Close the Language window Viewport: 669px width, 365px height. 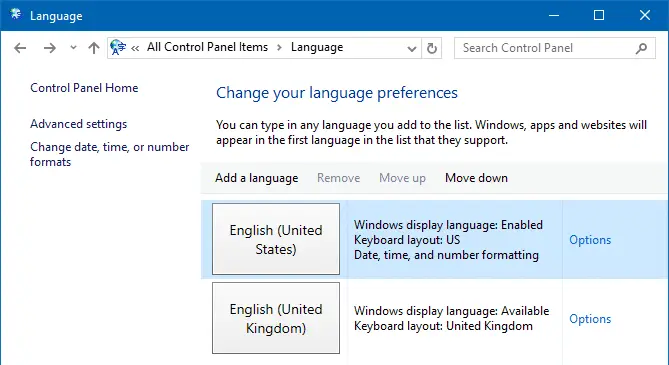[645, 15]
